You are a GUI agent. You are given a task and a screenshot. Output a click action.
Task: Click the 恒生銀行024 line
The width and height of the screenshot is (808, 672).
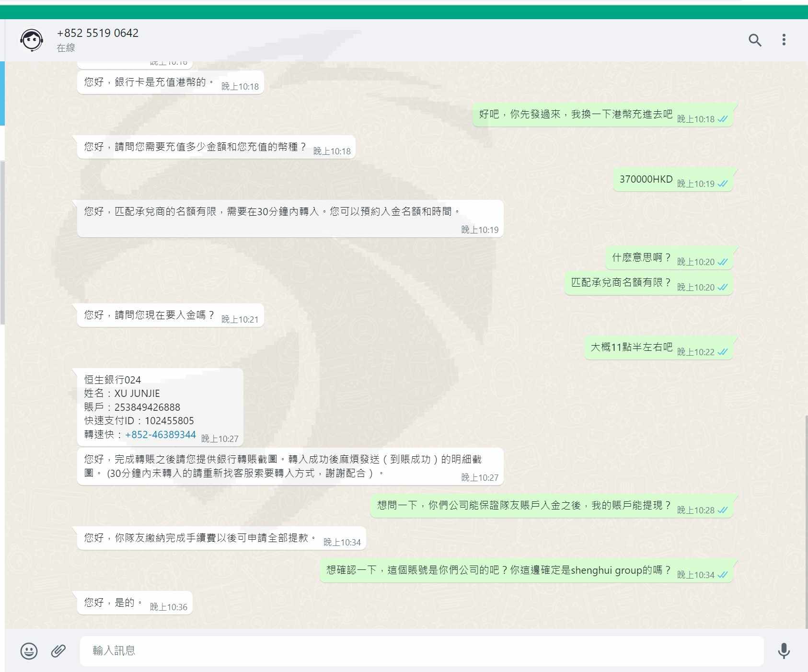113,380
